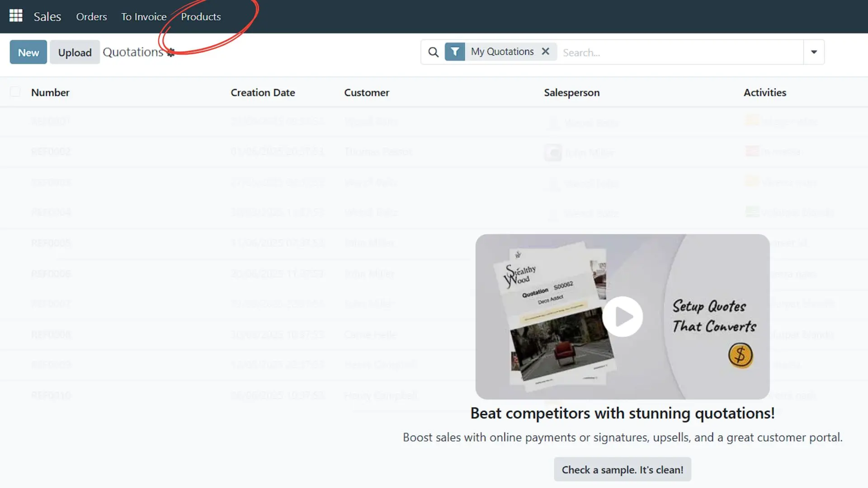Play the Setup Quotes video
The width and height of the screenshot is (868, 488).
[623, 316]
